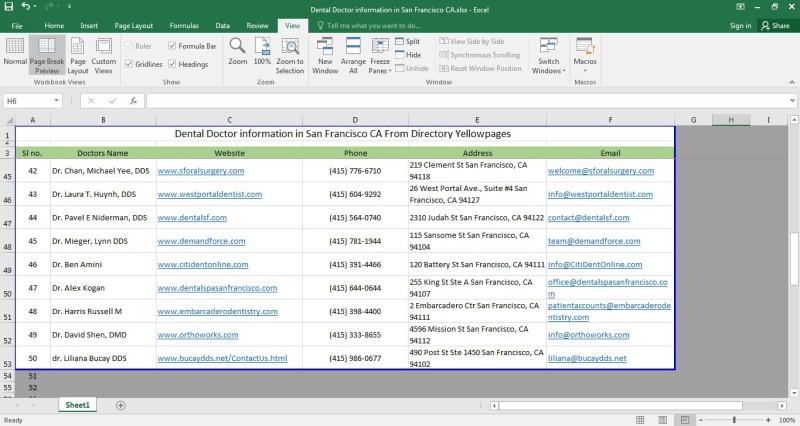
Task: Expand the Macros dropdown
Action: [585, 56]
